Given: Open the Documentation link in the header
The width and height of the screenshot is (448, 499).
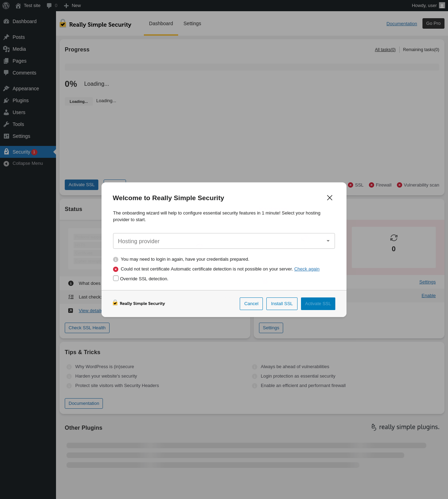Looking at the screenshot, I should click(x=402, y=24).
